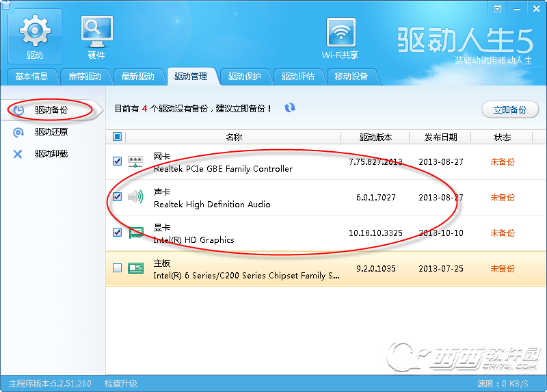Click the 主板 row title label
This screenshot has width=547, height=392.
pos(162,263)
